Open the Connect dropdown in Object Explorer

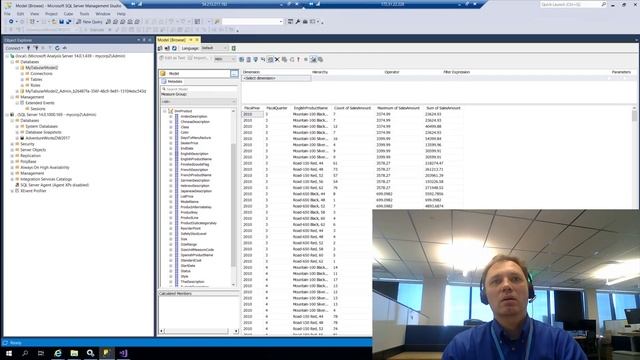pos(14,48)
